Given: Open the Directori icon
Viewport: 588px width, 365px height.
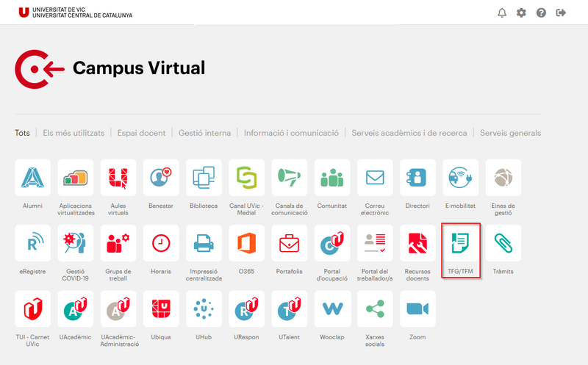Looking at the screenshot, I should tap(417, 178).
